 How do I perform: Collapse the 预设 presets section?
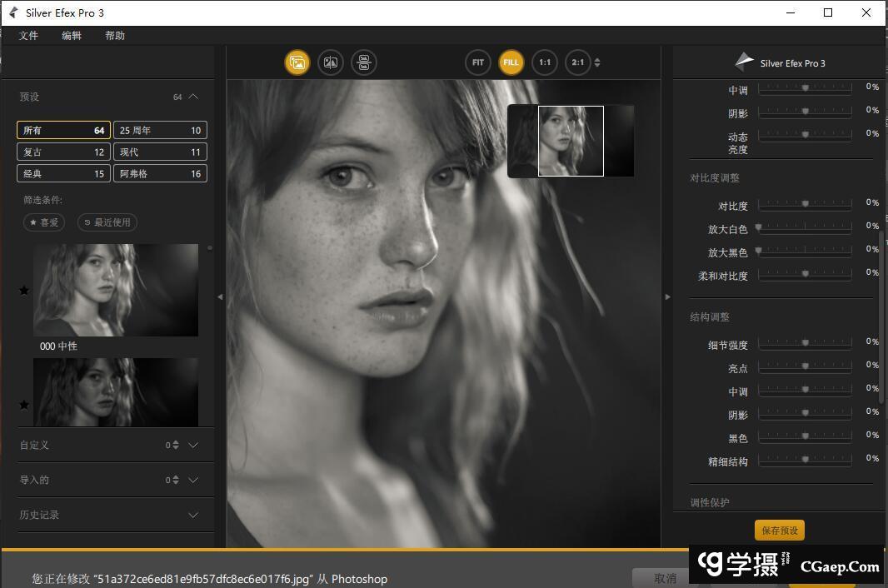point(193,97)
